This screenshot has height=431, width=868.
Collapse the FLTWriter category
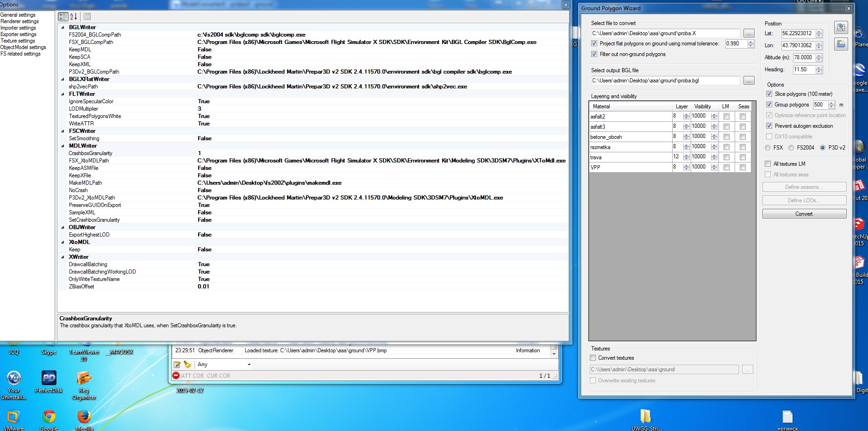coord(63,94)
